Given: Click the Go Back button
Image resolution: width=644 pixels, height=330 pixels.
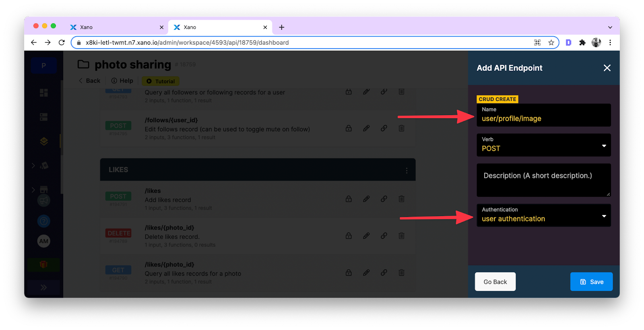Looking at the screenshot, I should click(x=495, y=282).
